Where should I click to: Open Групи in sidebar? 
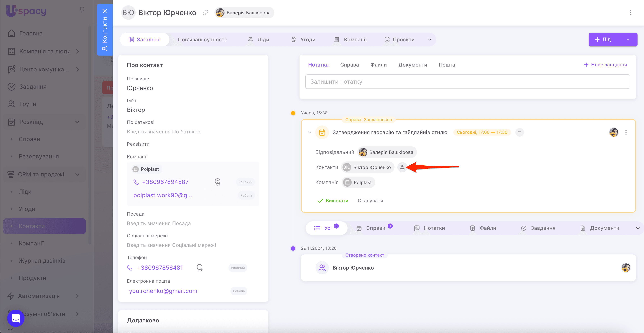[x=28, y=104]
